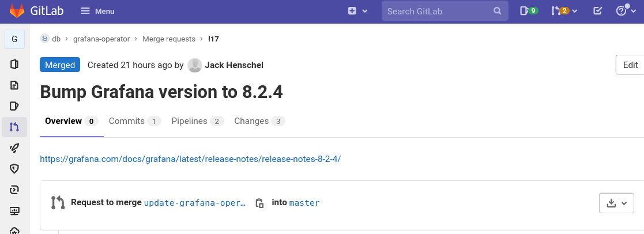
Task: Click the Edit button
Action: (x=630, y=65)
